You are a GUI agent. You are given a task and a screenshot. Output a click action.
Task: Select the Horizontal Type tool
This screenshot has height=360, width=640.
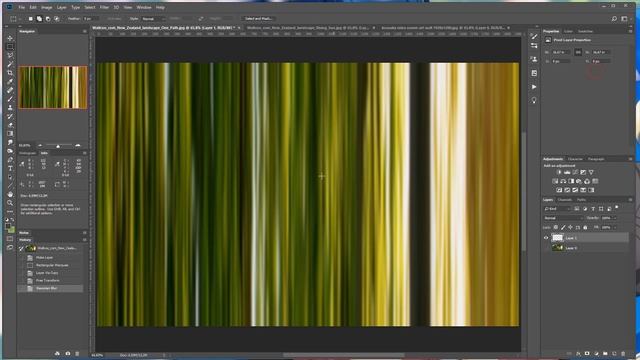[10, 168]
